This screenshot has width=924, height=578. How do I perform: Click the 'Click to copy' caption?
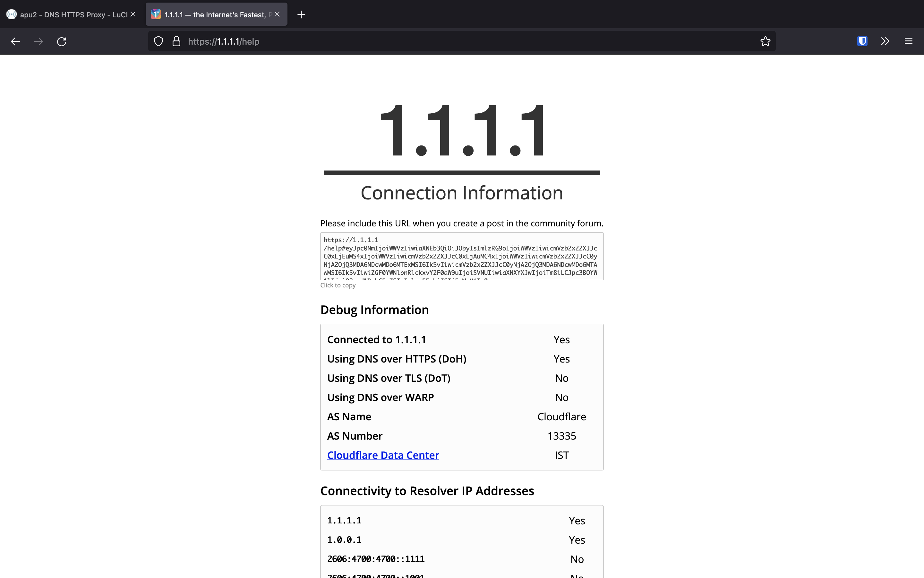[x=338, y=285]
